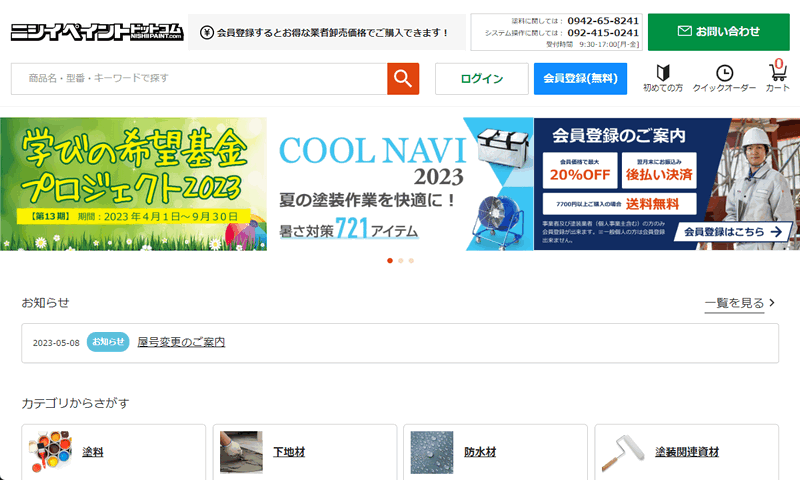Click the blue お知らせ tag badge
This screenshot has height=480, width=800.
(x=108, y=342)
